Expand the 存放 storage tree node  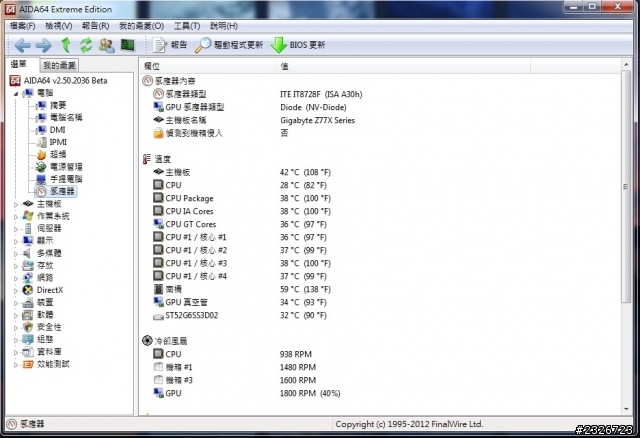[16, 266]
